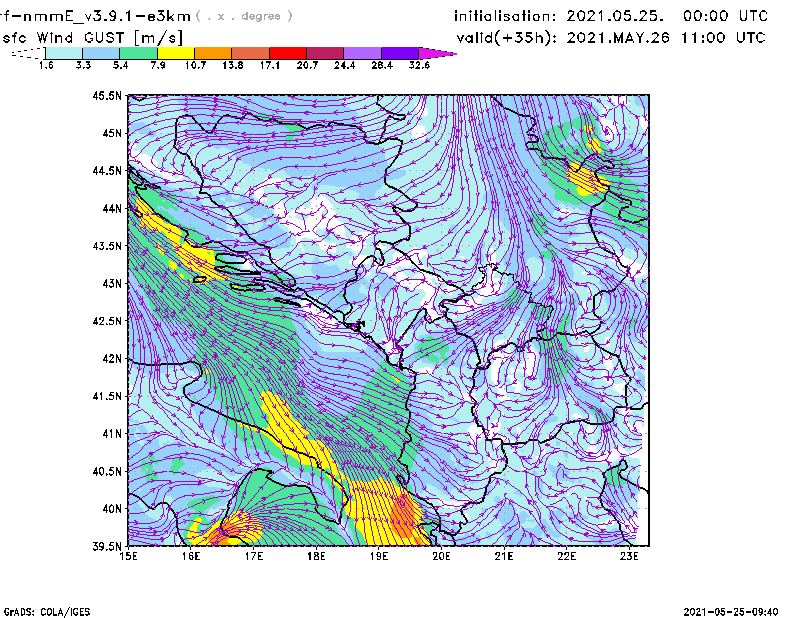Click the crimson 20.7–24.4 legend swatch
The image size is (800, 618).
point(325,53)
